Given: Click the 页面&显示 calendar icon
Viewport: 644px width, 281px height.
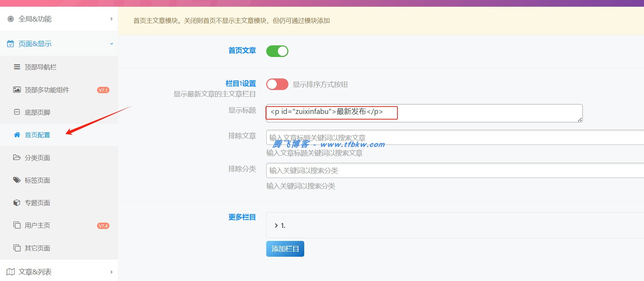Looking at the screenshot, I should pyautogui.click(x=11, y=44).
